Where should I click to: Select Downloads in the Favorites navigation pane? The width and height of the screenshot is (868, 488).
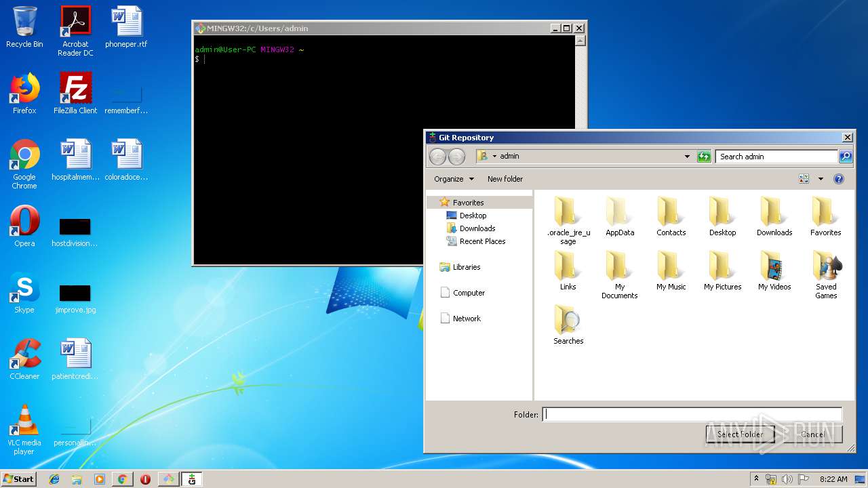(471, 228)
